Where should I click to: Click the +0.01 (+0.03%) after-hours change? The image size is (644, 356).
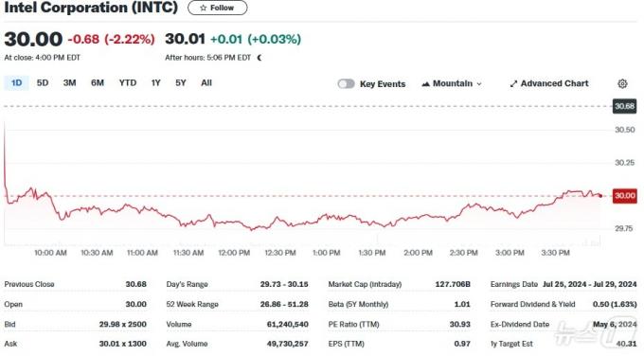coord(256,40)
